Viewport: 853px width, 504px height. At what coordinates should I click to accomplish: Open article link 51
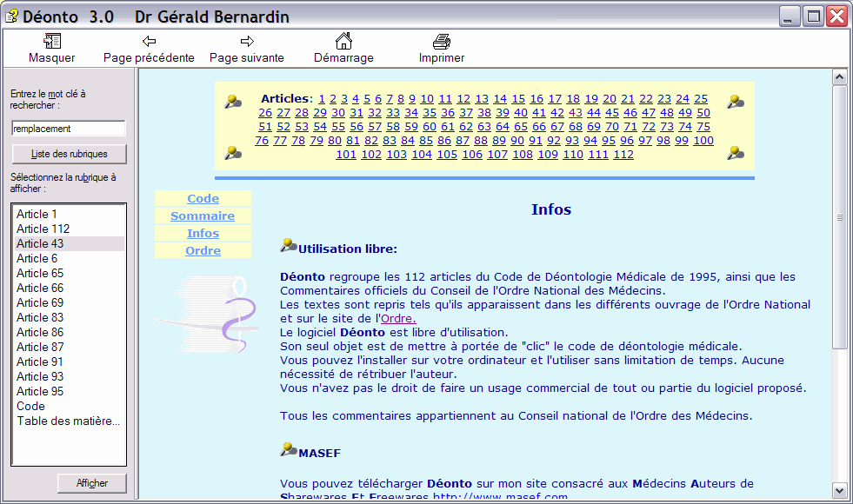(x=265, y=127)
